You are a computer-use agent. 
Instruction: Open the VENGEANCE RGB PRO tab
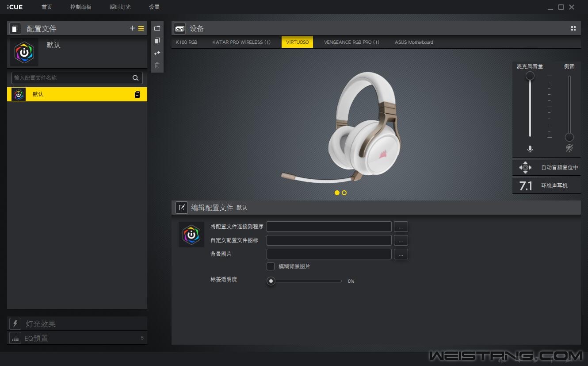352,42
